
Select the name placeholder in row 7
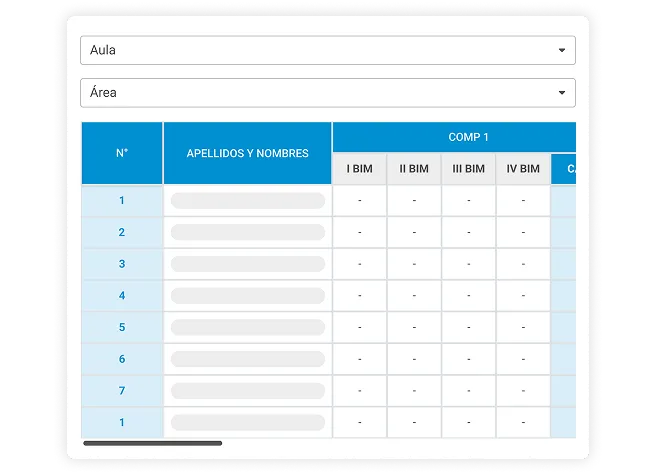click(248, 391)
